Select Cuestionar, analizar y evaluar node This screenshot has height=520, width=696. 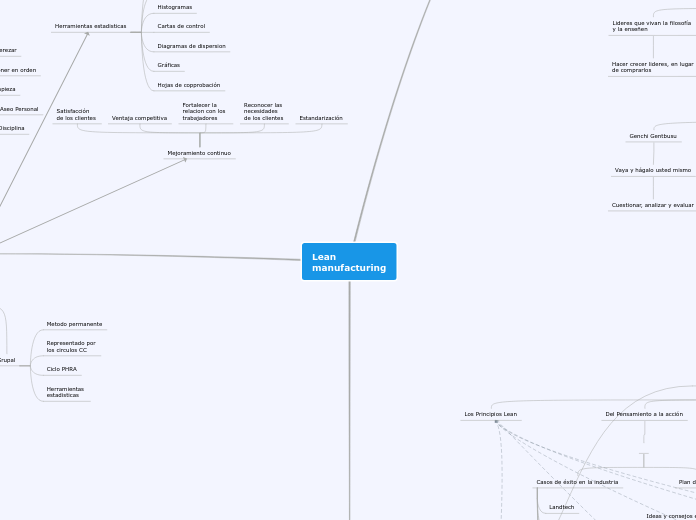pos(652,205)
